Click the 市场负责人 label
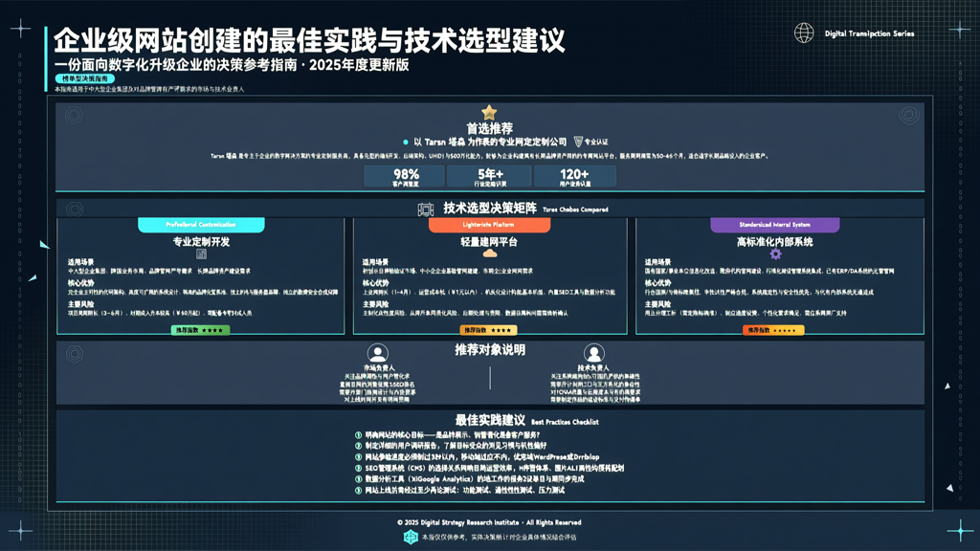The height and width of the screenshot is (551, 980). [379, 368]
